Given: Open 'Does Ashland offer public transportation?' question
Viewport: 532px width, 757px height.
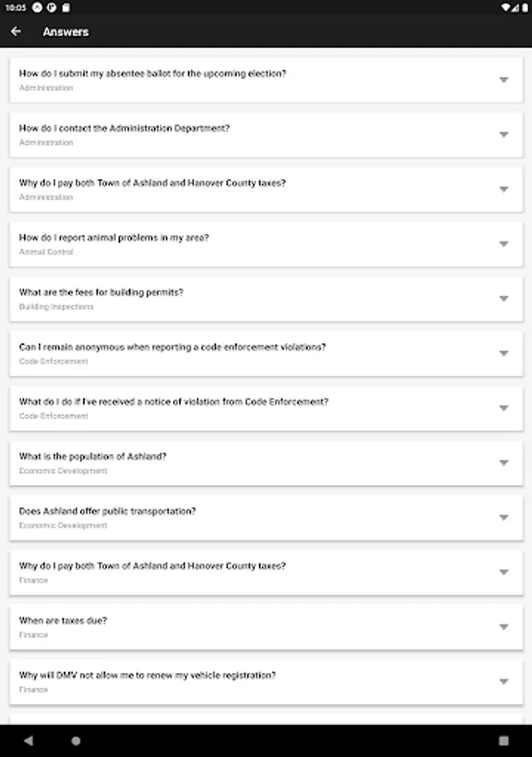Looking at the screenshot, I should pos(108,511).
